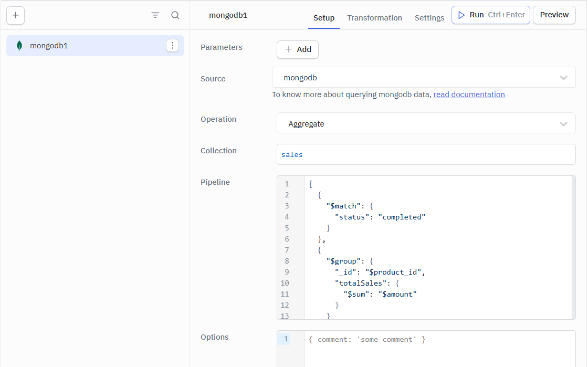
Task: Click inside the Collection field showing sales
Action: coord(426,154)
